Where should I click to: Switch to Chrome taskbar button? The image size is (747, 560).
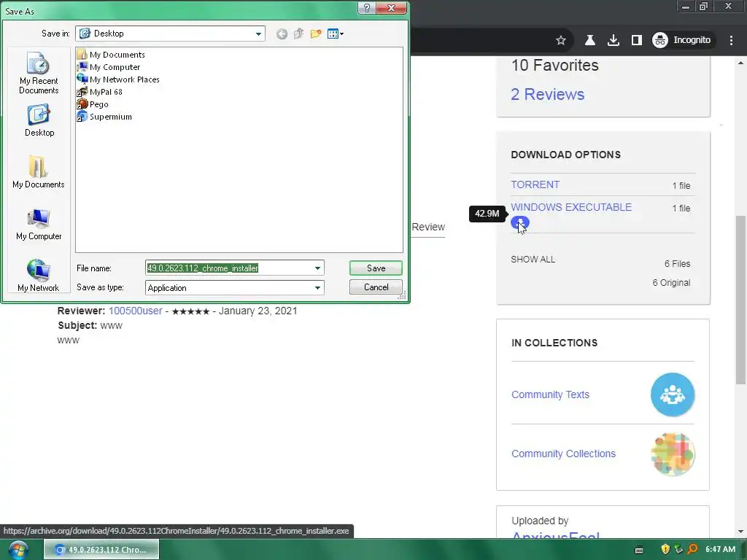101,550
